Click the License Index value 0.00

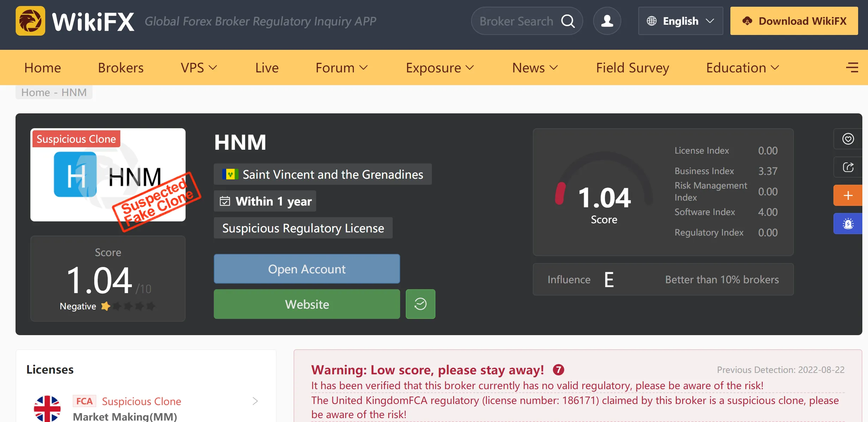pos(768,151)
